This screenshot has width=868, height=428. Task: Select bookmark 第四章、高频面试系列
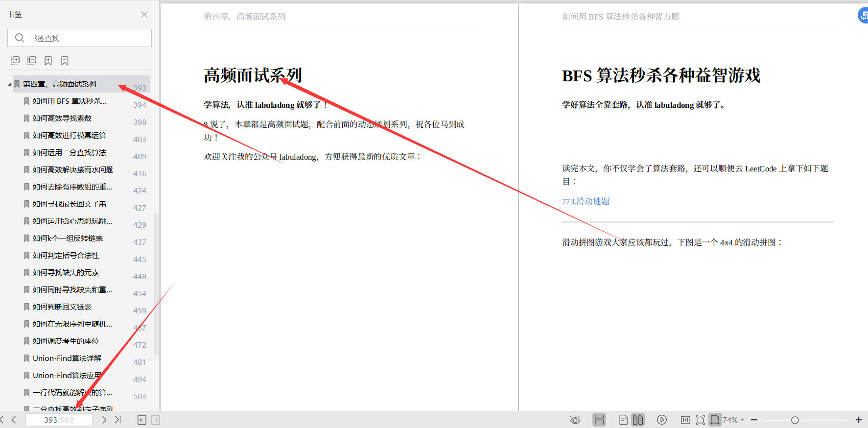pos(60,84)
